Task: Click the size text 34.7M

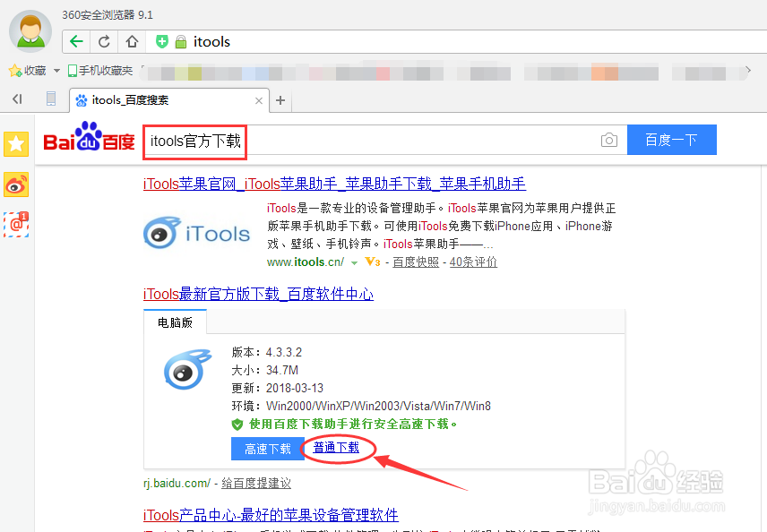Action: [x=281, y=370]
